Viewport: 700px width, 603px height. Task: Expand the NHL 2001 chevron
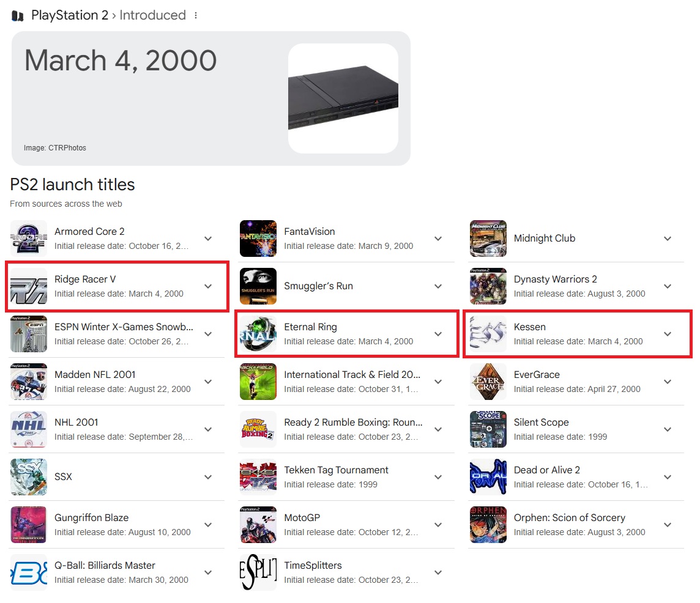click(208, 430)
